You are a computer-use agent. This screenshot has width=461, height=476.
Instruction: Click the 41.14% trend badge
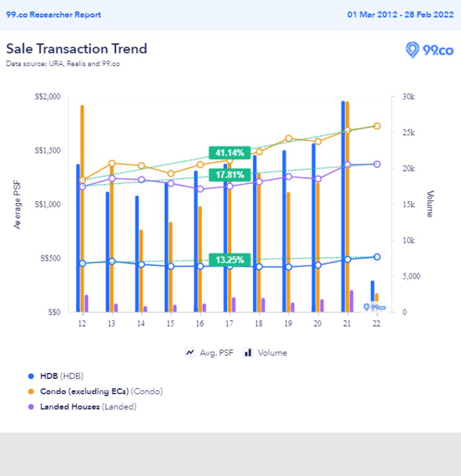tap(230, 153)
